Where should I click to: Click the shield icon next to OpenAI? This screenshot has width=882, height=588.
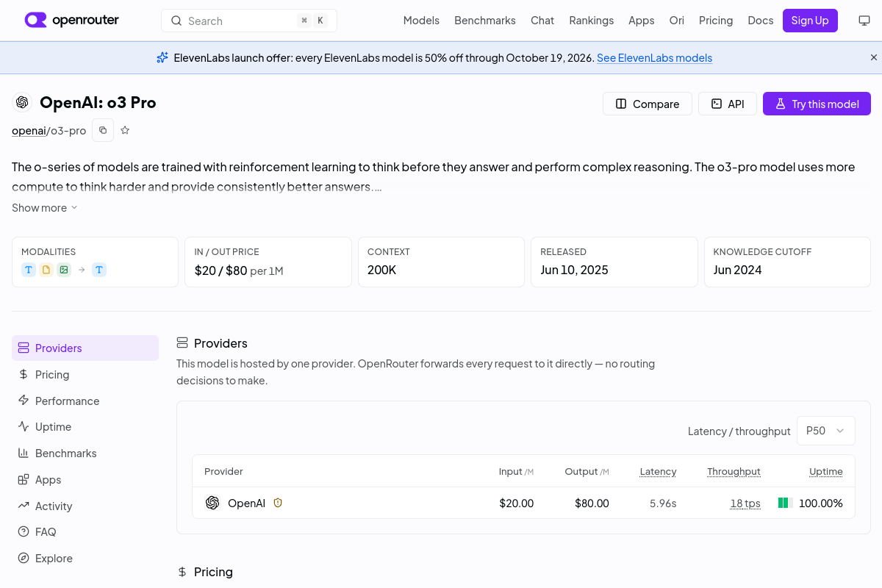click(278, 503)
